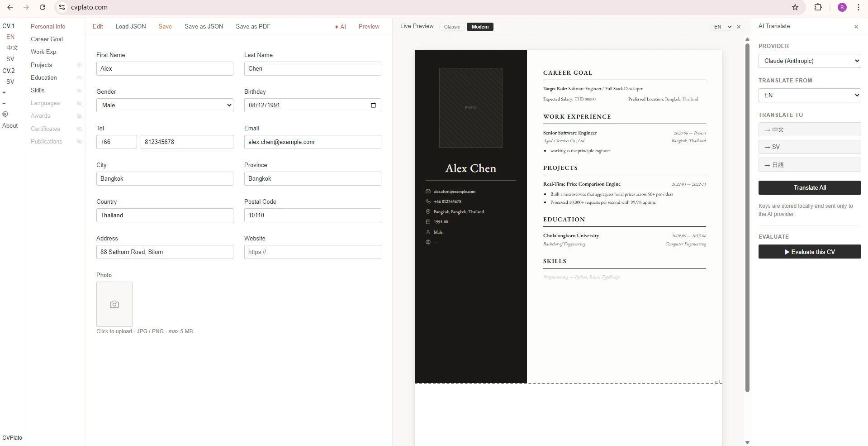Image resolution: width=868 pixels, height=446 pixels.
Task: Click the Postal Code field
Action: [x=313, y=215]
